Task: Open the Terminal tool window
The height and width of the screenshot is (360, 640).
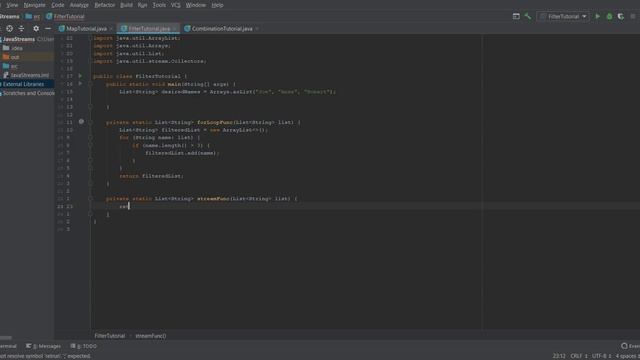Action: pyautogui.click(x=8, y=346)
